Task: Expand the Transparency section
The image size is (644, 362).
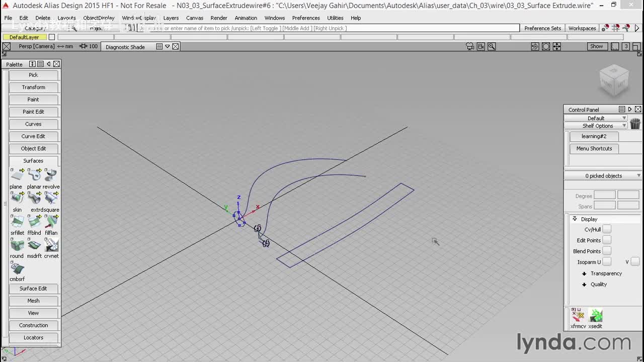Action: pyautogui.click(x=584, y=274)
